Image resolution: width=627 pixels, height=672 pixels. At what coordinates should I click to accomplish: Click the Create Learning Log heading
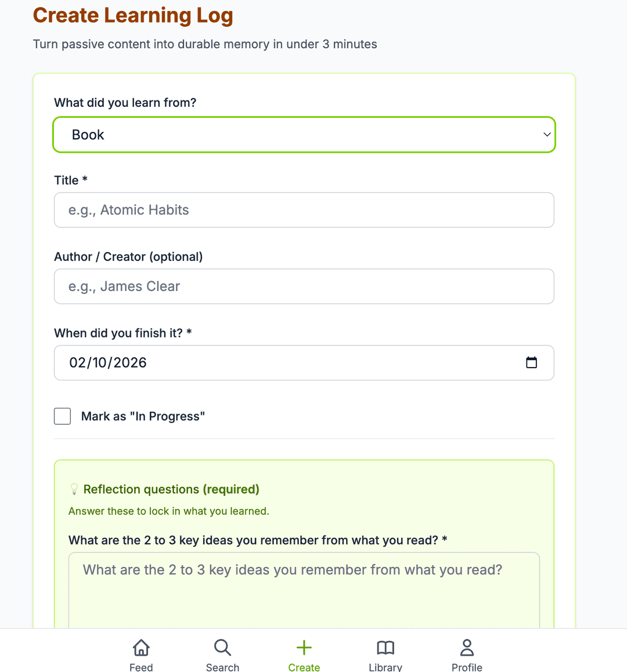coord(132,15)
